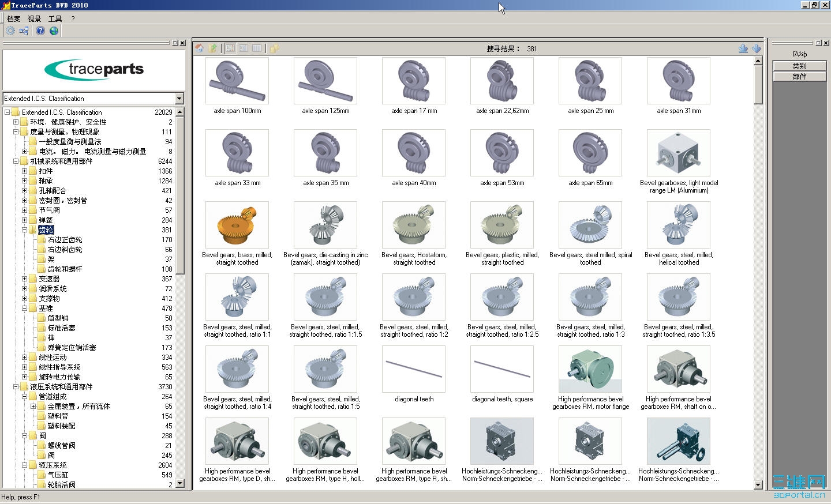Select 右边正齿轮 in the tree

(65, 240)
